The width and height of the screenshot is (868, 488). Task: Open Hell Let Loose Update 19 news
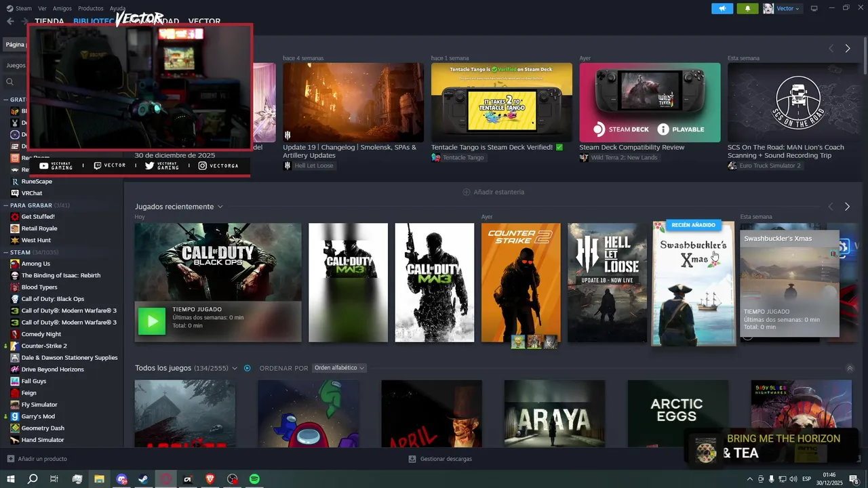(x=353, y=102)
